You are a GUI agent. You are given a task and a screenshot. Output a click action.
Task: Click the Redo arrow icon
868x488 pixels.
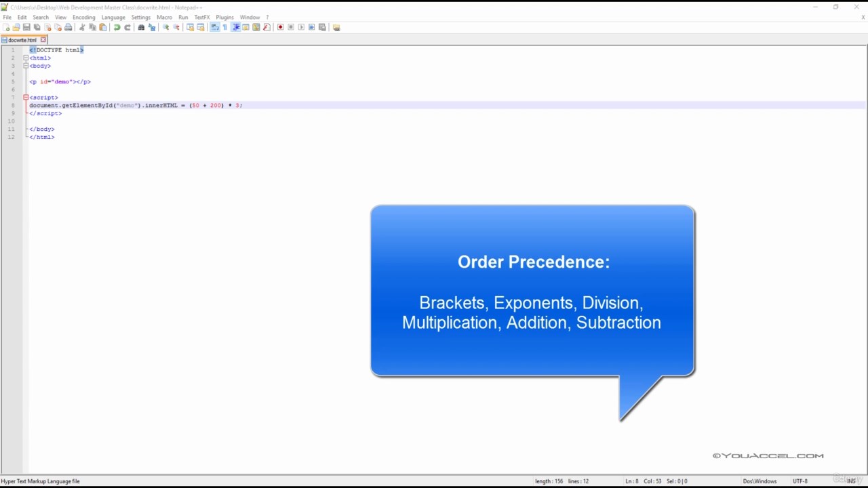127,27
